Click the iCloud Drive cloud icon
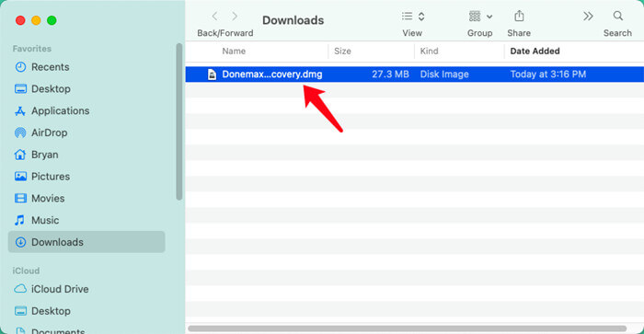This screenshot has height=334, width=644. point(20,289)
